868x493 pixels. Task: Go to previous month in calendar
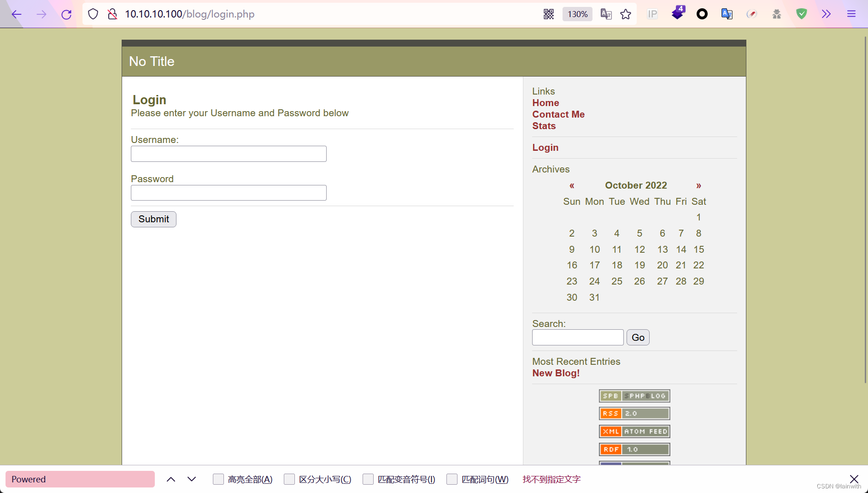pyautogui.click(x=572, y=185)
